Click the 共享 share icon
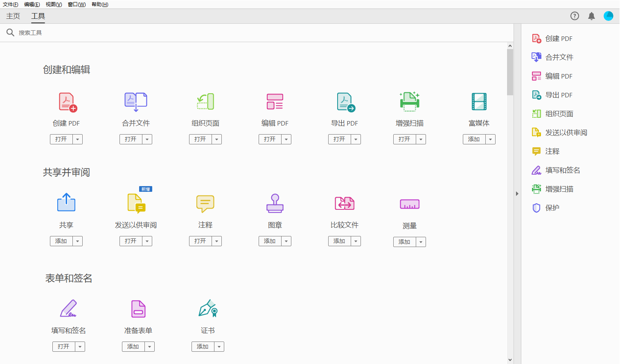Image resolution: width=622 pixels, height=364 pixels. [66, 202]
